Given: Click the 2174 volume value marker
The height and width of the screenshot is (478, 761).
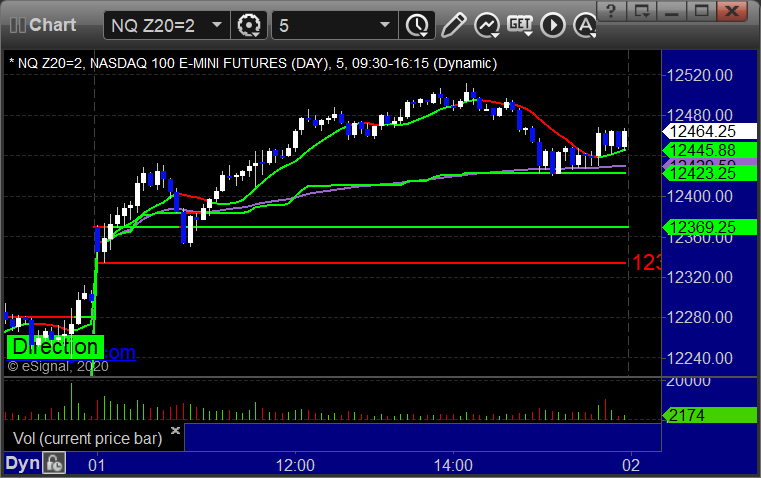Looking at the screenshot, I should tap(709, 415).
